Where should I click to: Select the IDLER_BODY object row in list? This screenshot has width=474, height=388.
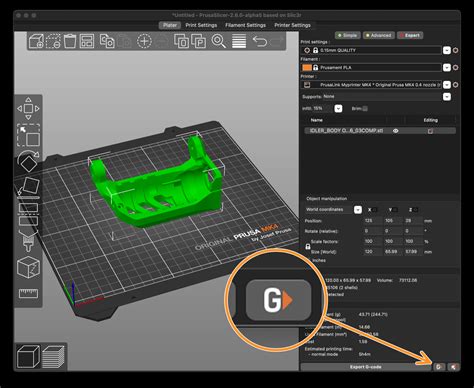(x=379, y=131)
